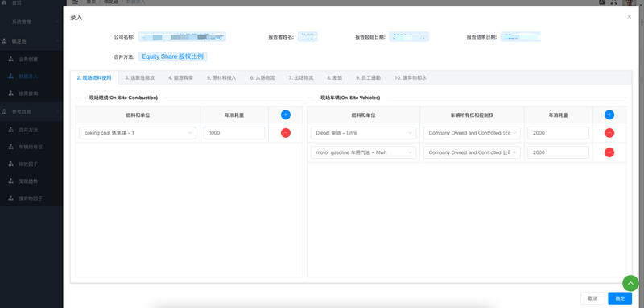Image resolution: width=644 pixels, height=308 pixels.
Task: Open the motor gasoline fuel dropdown
Action: click(x=363, y=152)
